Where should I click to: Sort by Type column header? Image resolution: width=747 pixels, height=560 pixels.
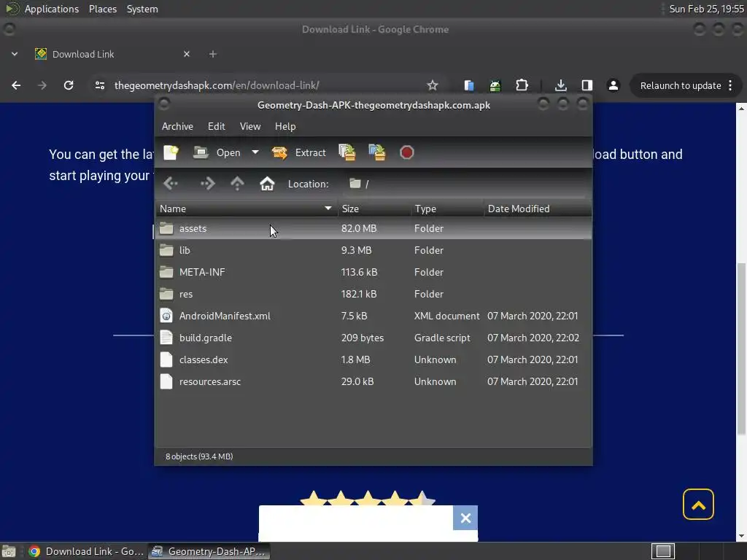click(447, 209)
